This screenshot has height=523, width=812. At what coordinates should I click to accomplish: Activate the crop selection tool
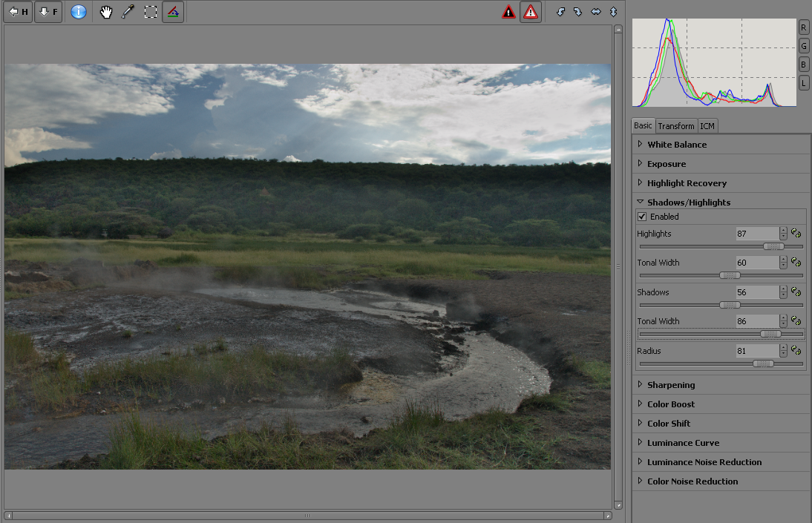pos(150,12)
